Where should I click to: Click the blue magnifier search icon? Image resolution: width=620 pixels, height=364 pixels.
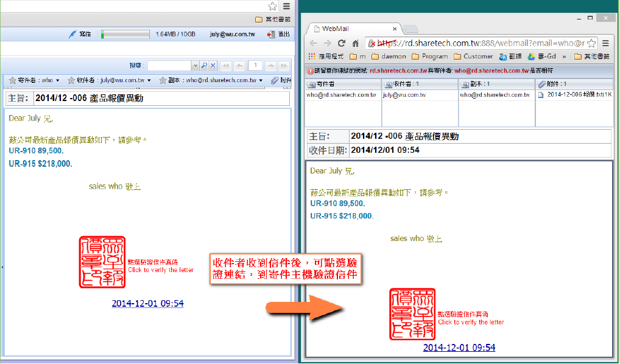point(204,65)
